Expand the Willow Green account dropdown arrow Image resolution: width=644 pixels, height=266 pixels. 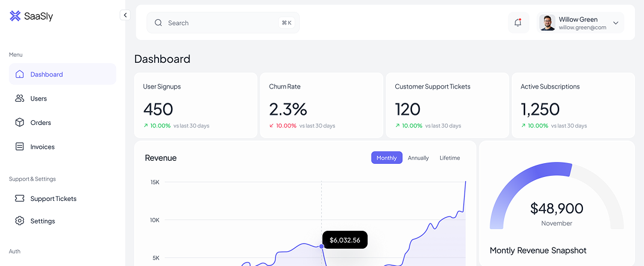616,23
